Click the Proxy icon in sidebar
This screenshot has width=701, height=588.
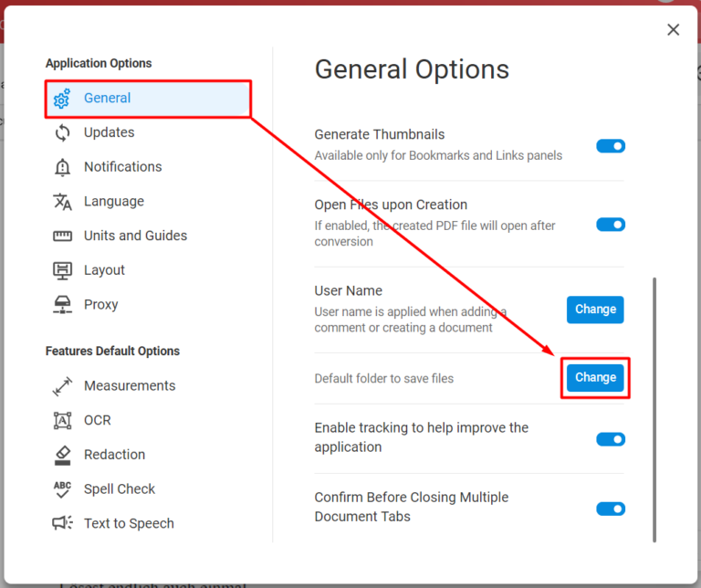(62, 305)
